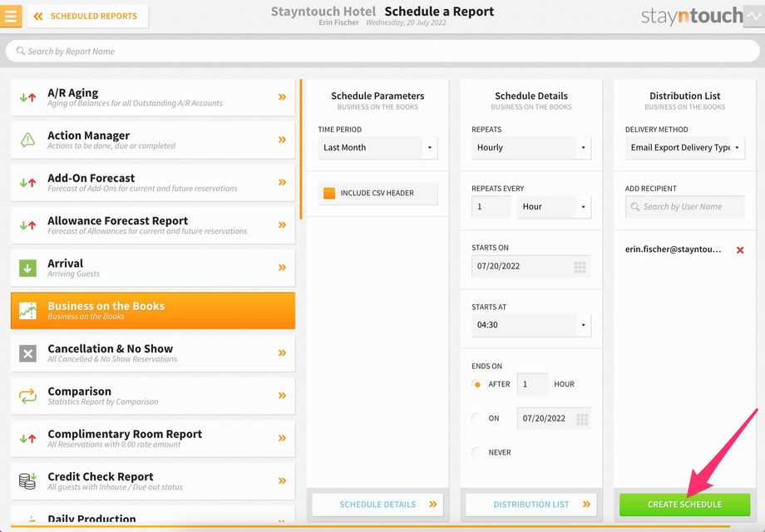Click the Schedule Details button
Screen dimensions: 765x532
(378, 505)
